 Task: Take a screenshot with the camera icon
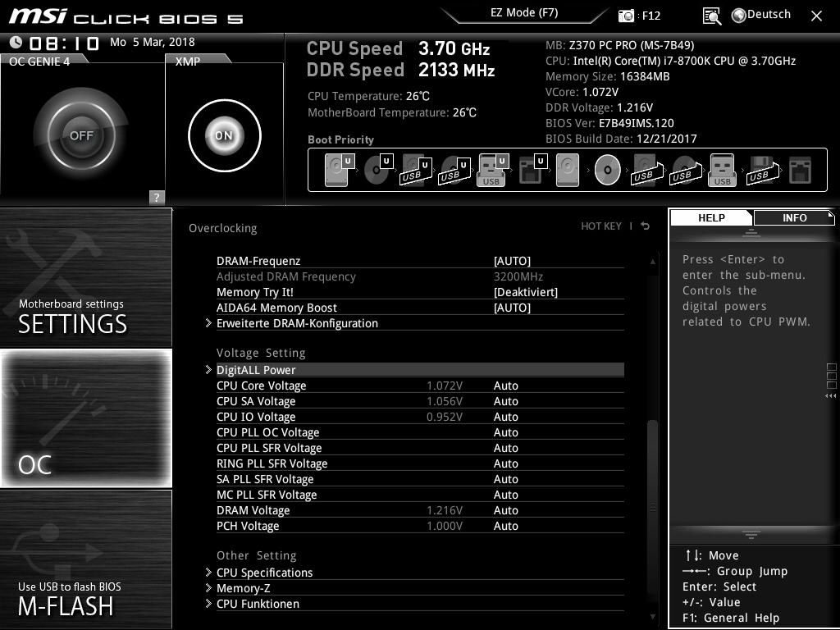(x=626, y=16)
